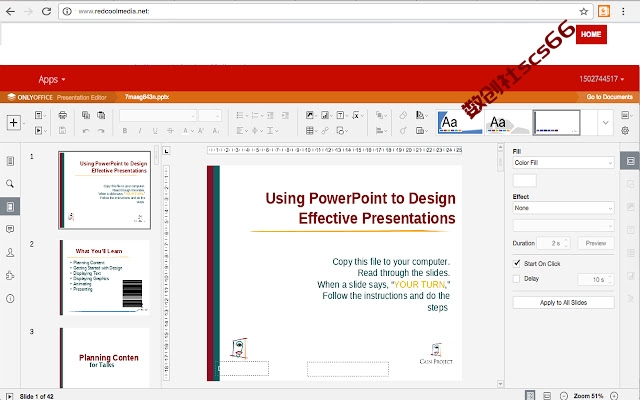Click the Insert Text Box icon
Screen dimensions: 640x400
(340, 116)
